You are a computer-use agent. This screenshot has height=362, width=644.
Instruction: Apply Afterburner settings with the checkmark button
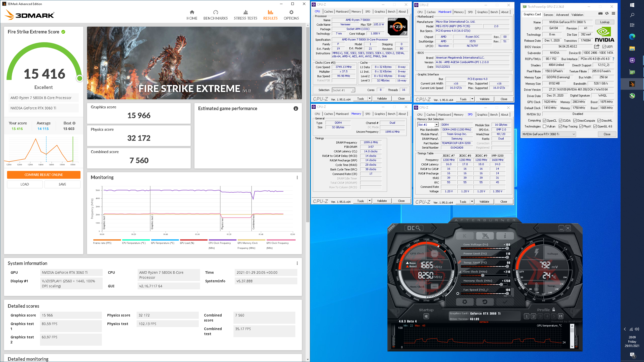click(x=505, y=302)
